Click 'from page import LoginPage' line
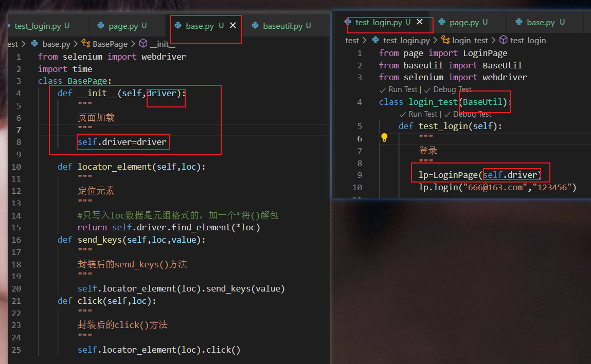The image size is (591, 364). [443, 53]
